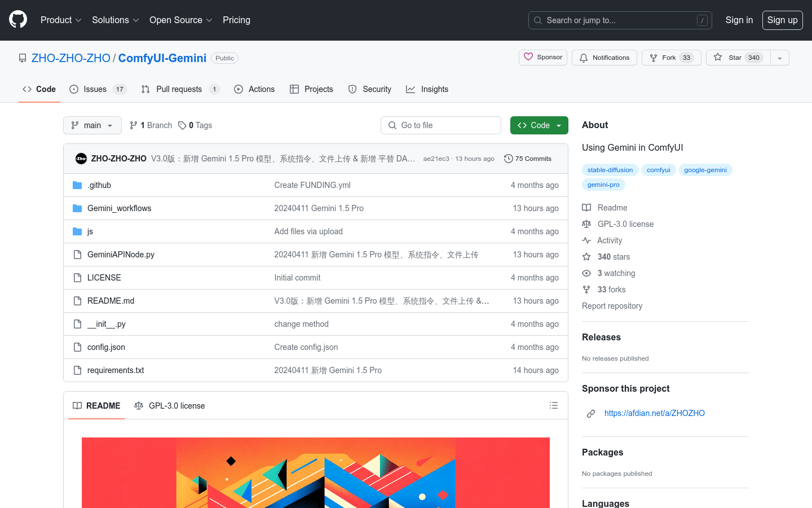812x508 pixels.
Task: Open the Insights tab
Action: point(427,89)
